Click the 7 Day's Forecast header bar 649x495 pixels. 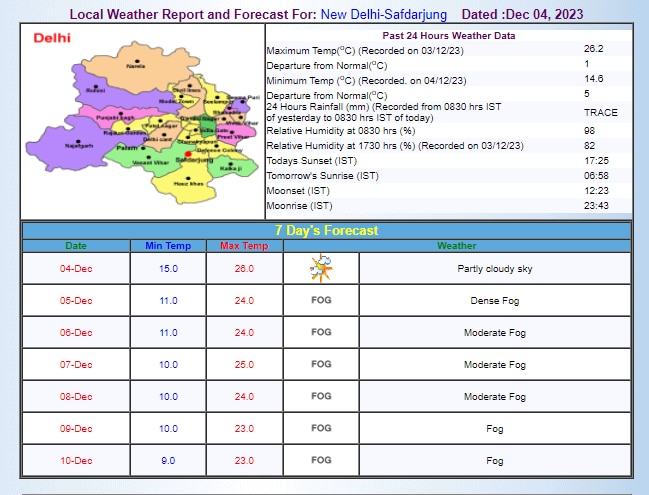(x=327, y=230)
